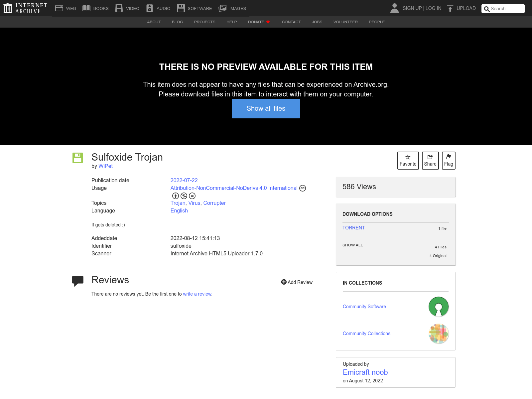The width and height of the screenshot is (532, 399).
Task: Flag this item
Action: pos(449,161)
